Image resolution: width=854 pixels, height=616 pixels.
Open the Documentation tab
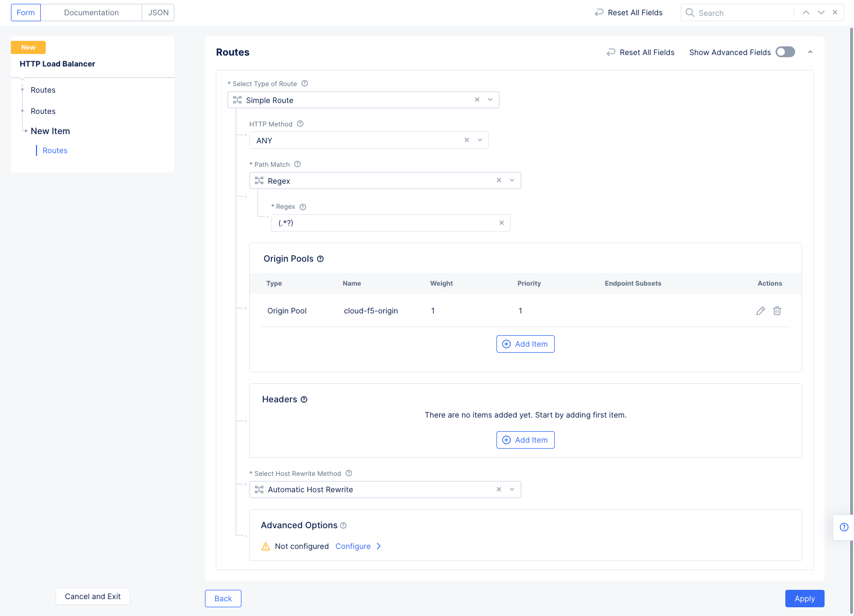[91, 13]
